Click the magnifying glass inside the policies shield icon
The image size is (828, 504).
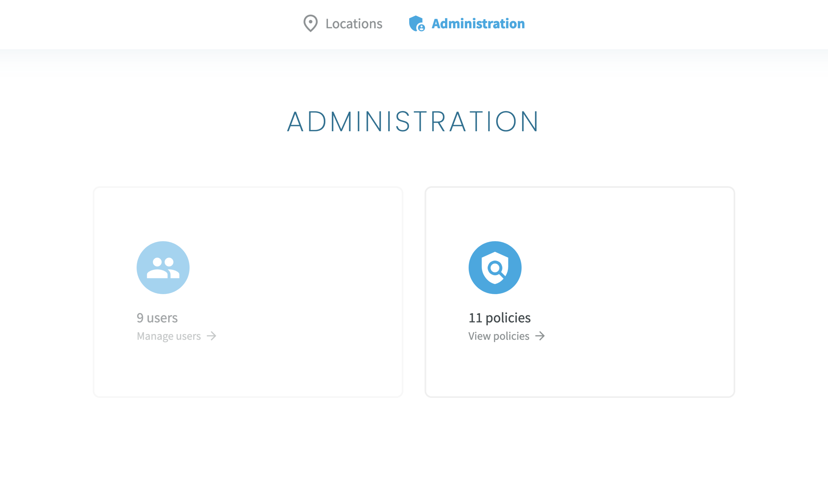(x=495, y=267)
